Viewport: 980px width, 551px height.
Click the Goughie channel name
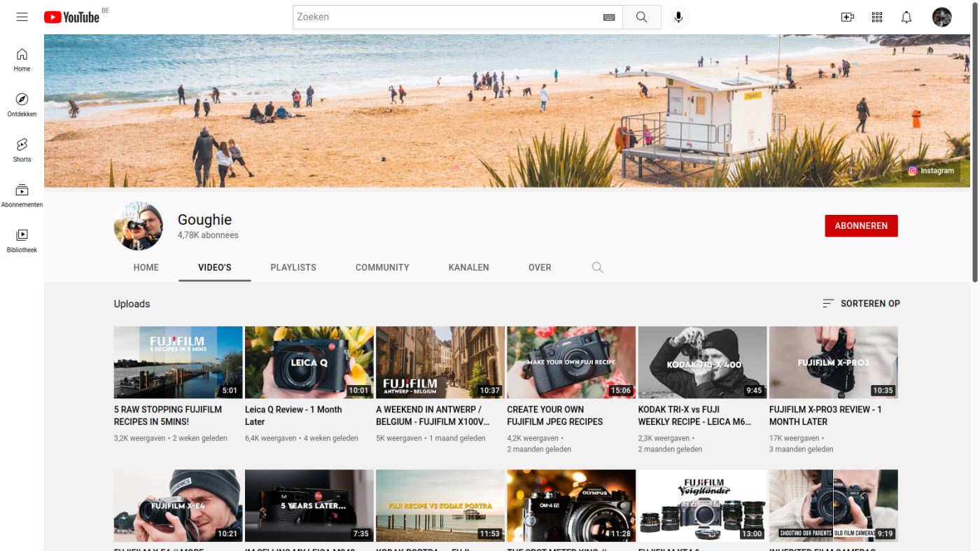click(x=204, y=220)
